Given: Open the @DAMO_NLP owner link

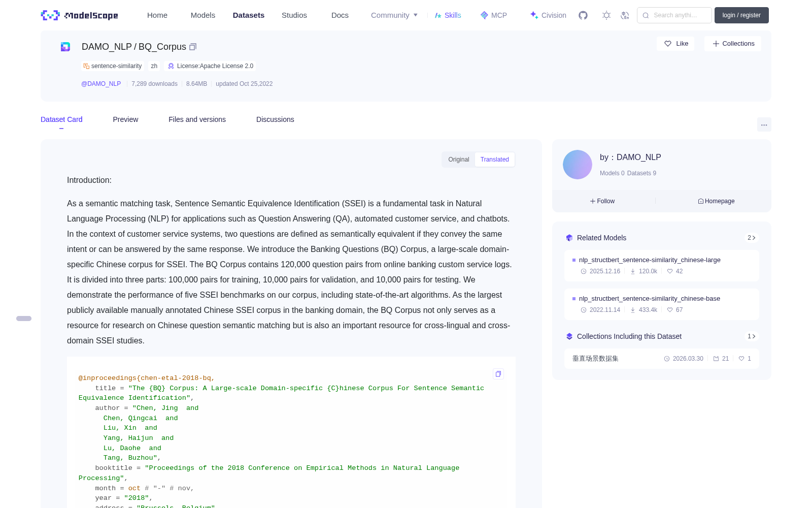Looking at the screenshot, I should click(101, 84).
